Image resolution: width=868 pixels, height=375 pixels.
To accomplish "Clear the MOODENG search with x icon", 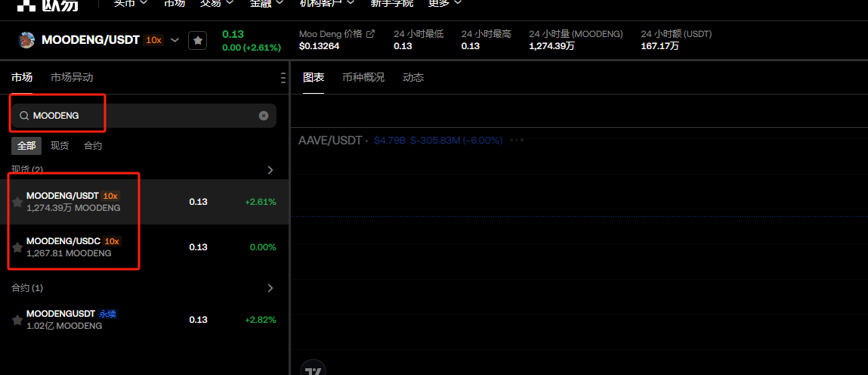I will pos(264,116).
